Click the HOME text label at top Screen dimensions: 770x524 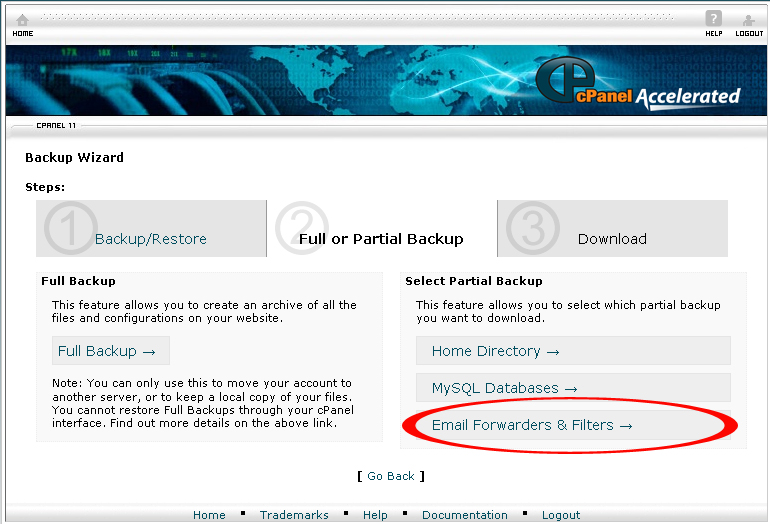[x=23, y=33]
